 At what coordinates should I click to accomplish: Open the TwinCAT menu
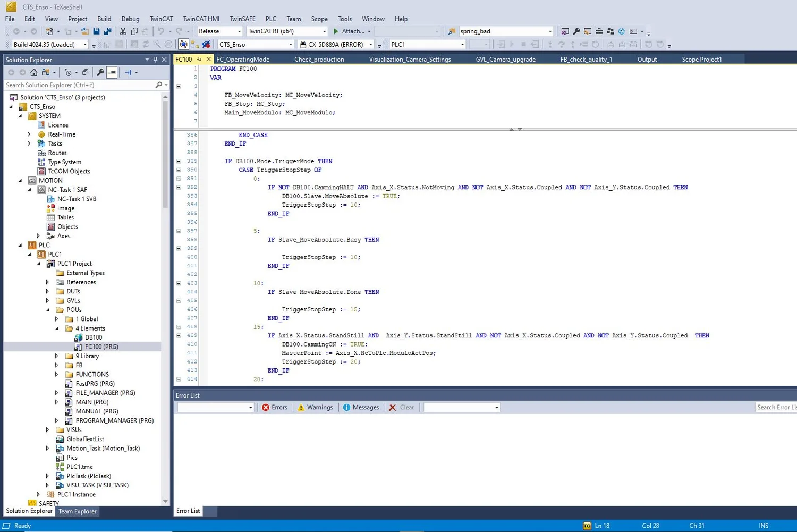[x=162, y=19]
